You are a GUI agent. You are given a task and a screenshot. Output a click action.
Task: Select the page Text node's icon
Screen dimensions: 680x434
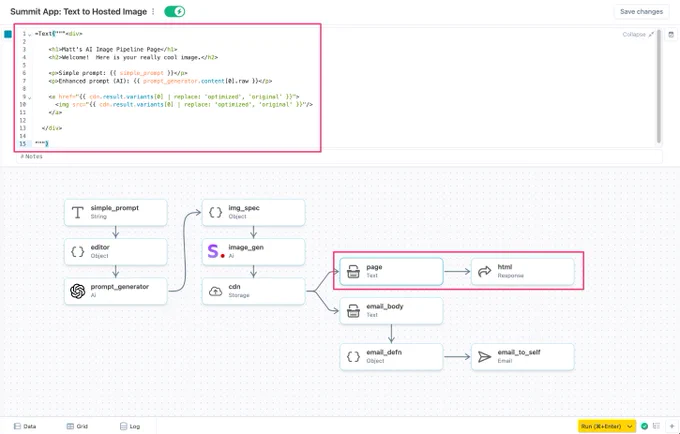click(353, 272)
